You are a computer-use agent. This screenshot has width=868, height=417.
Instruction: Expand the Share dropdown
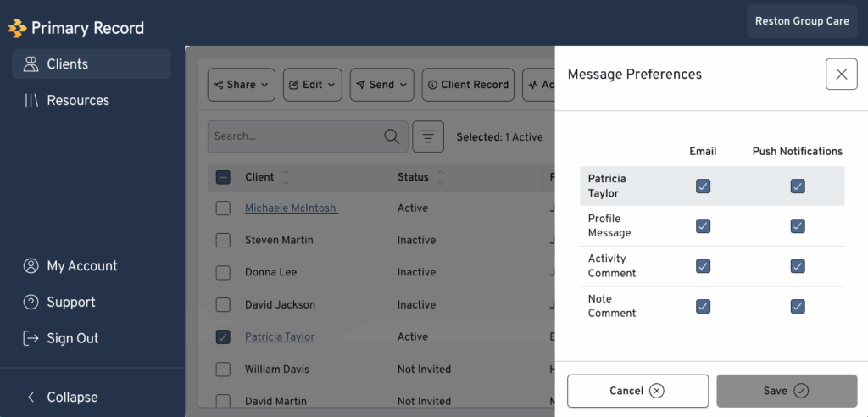pos(241,85)
